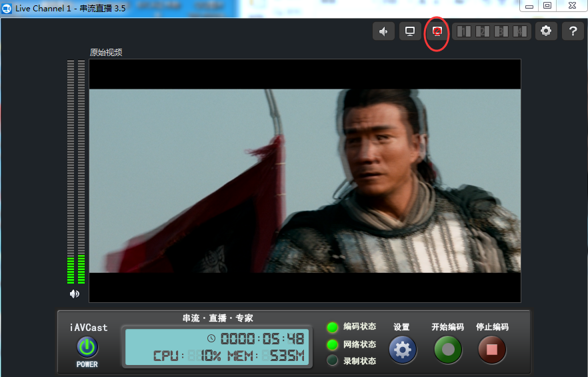Stop encoding with red 停止编码 button
588x377 pixels.
click(492, 350)
